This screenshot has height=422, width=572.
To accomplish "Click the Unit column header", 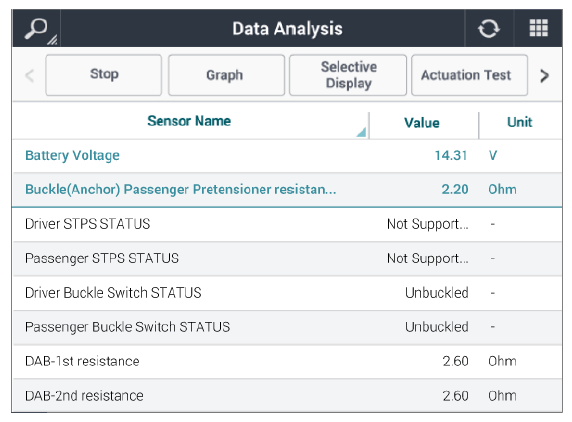I will (519, 122).
